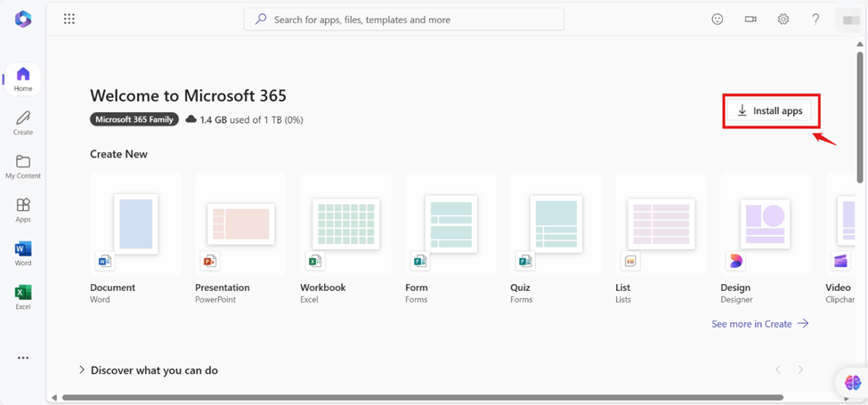Click the feedback smiley face icon

pos(718,20)
